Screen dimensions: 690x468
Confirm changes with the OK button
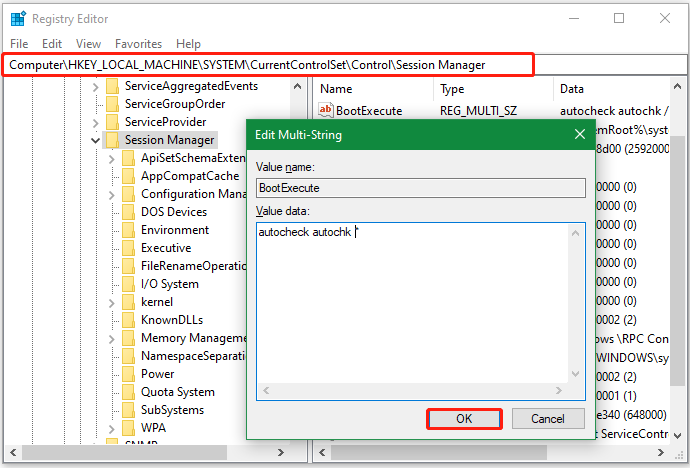click(x=464, y=419)
